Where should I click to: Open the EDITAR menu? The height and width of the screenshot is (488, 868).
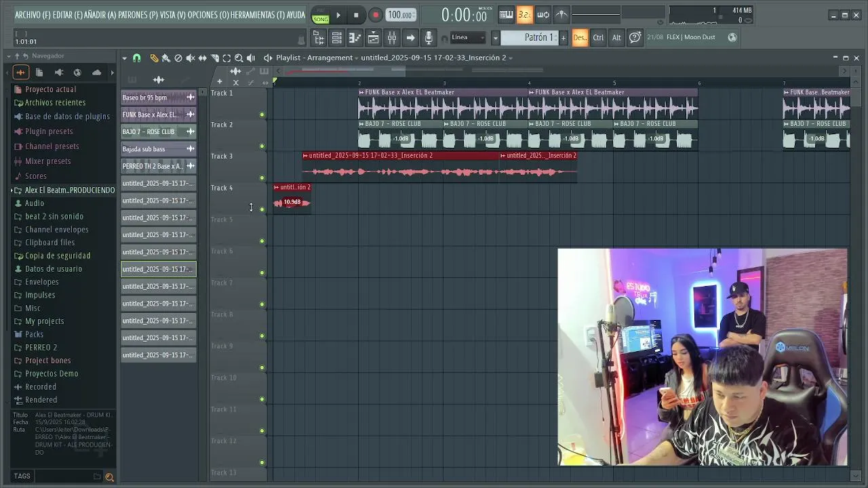[x=68, y=15]
